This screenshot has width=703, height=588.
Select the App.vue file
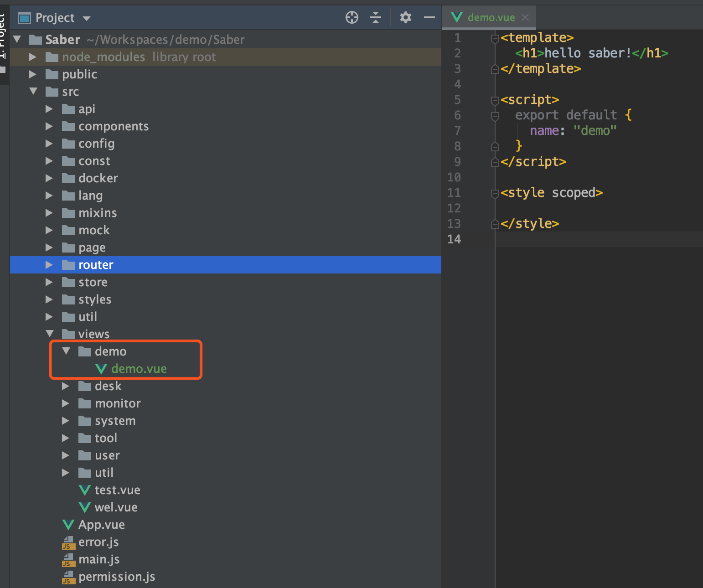226,525
